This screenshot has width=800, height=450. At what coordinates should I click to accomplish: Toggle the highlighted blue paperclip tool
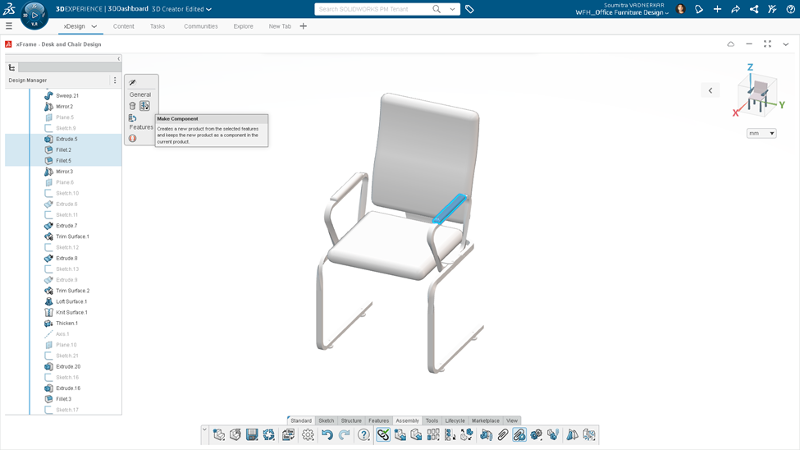tap(519, 435)
